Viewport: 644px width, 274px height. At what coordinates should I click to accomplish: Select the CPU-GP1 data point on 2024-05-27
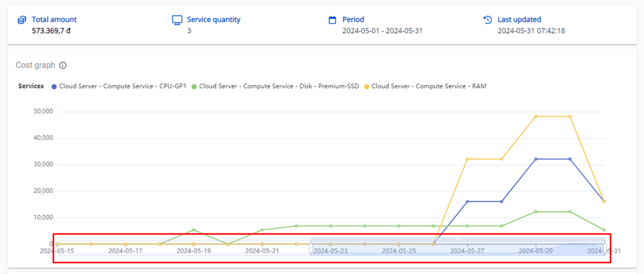click(x=467, y=201)
